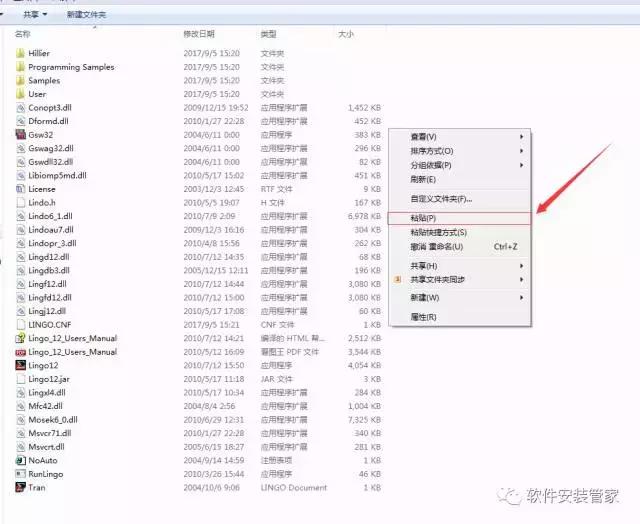Sort by the 名称 column header
The width and height of the screenshot is (640, 524).
(x=22, y=34)
